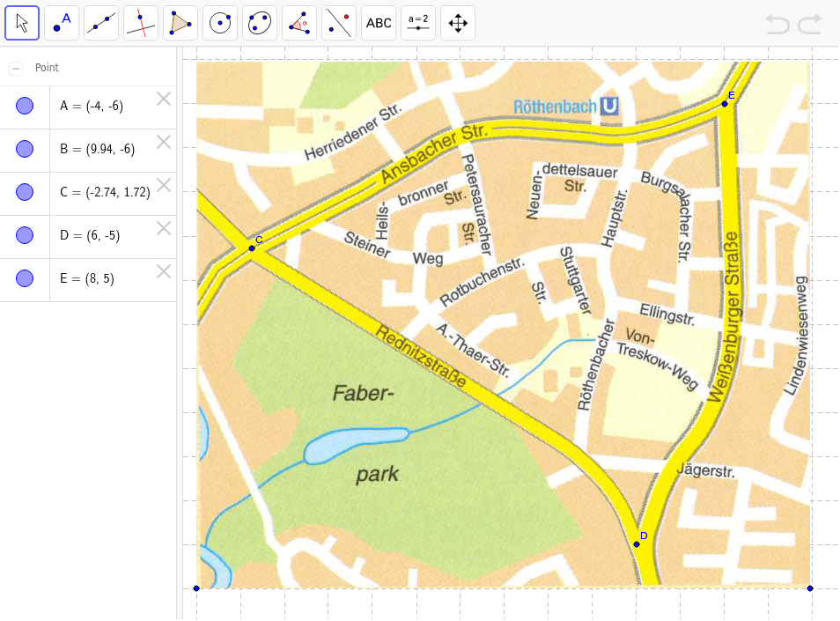Delete point C with its X button
The width and height of the screenshot is (840, 621).
(164, 185)
